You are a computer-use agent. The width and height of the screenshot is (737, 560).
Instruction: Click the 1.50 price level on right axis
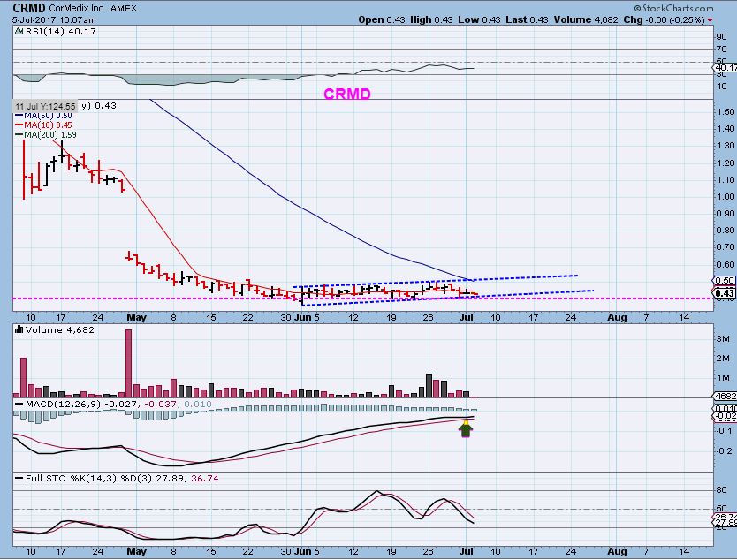pos(726,112)
